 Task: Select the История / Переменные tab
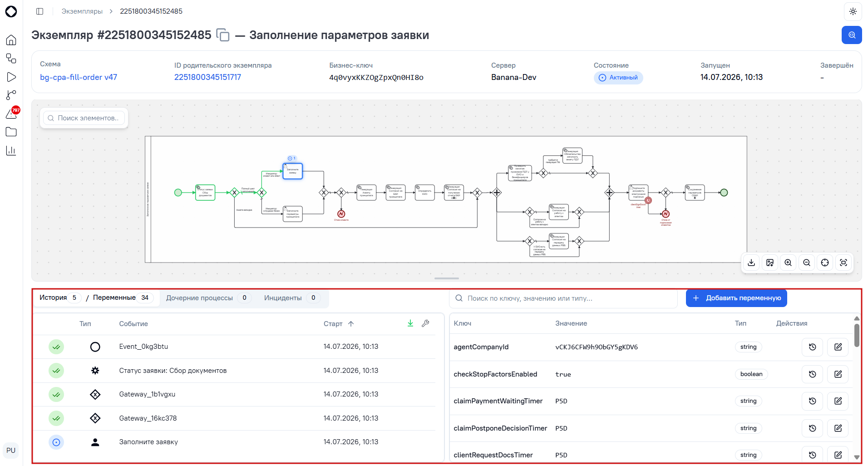coord(96,298)
